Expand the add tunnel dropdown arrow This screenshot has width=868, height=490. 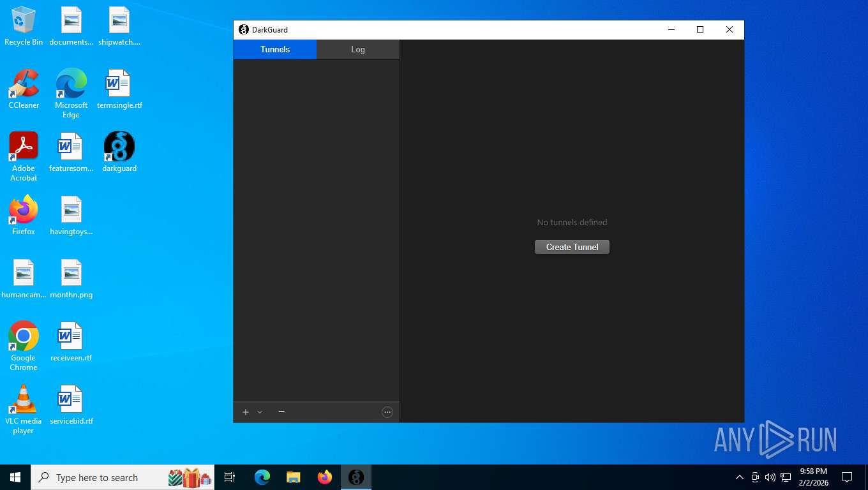tap(260, 412)
